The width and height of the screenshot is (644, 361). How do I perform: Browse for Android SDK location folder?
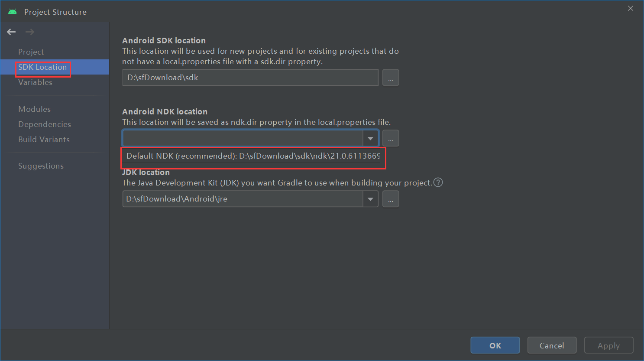(x=391, y=78)
